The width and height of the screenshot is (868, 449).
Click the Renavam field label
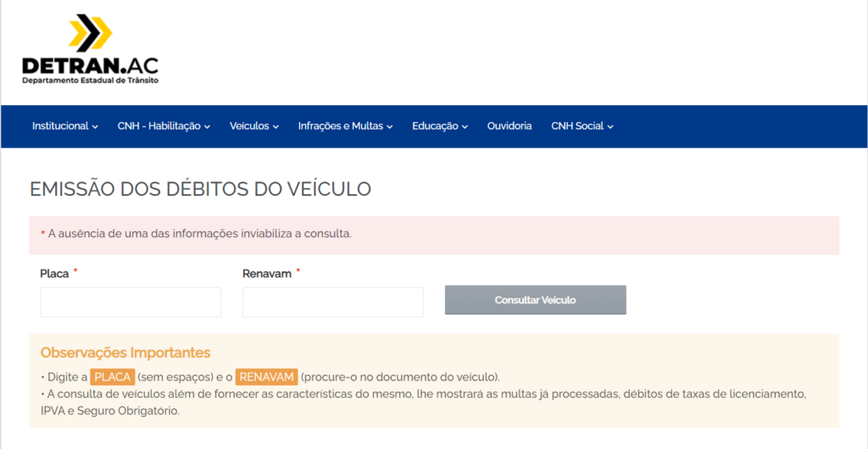(266, 274)
